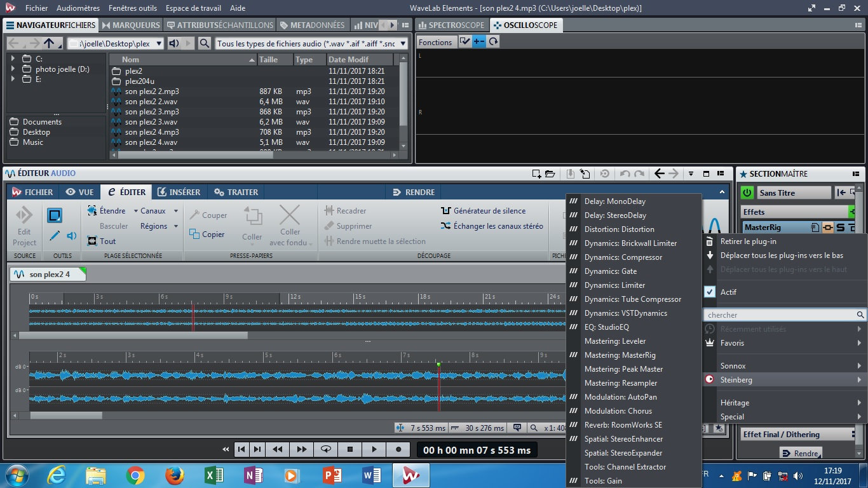
Task: Click the waveform horizontal scrollbar thumb
Action: [x=66, y=416]
